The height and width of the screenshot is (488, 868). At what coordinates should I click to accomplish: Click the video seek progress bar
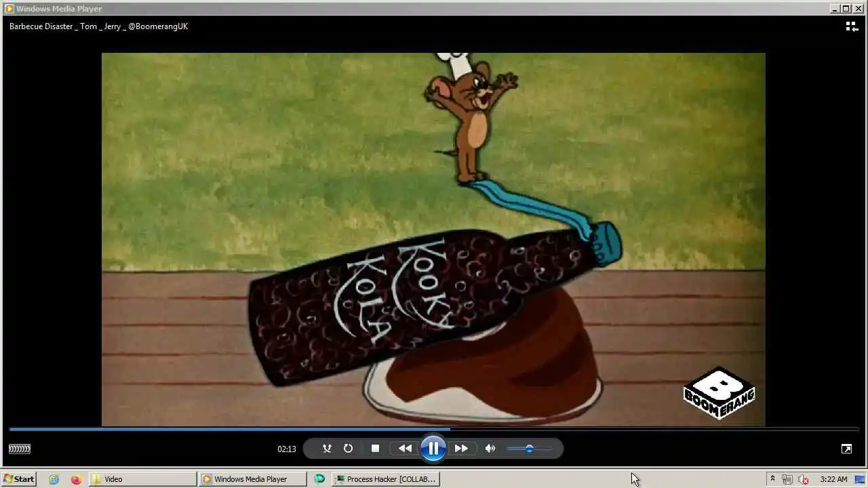point(434,429)
